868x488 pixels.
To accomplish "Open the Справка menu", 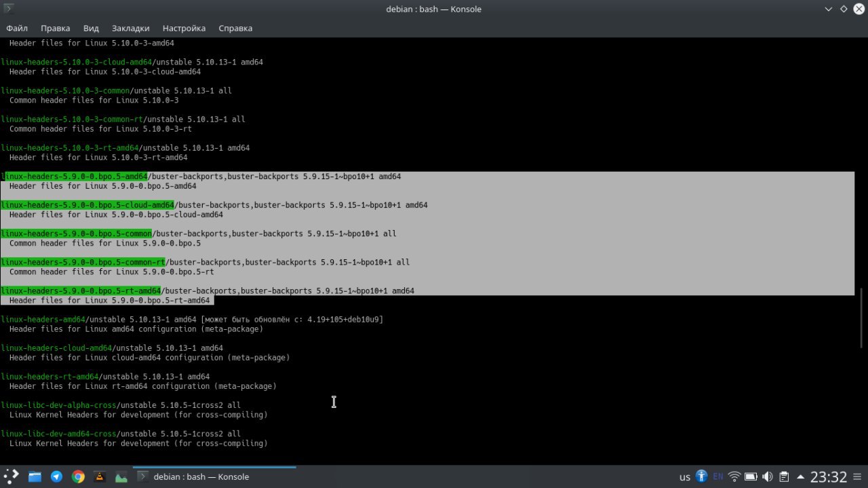I will click(235, 28).
